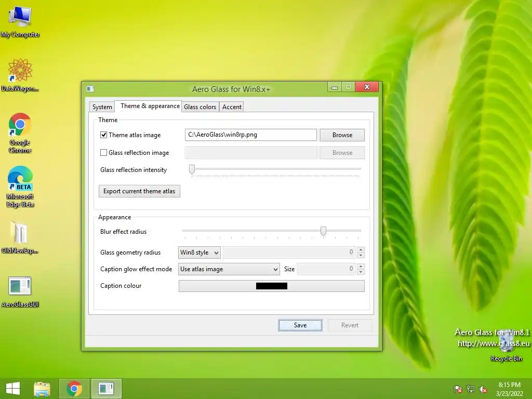Screen dimensions: 532x399
Task: Switch to Chrome on the taskbar
Action: [x=74, y=389]
